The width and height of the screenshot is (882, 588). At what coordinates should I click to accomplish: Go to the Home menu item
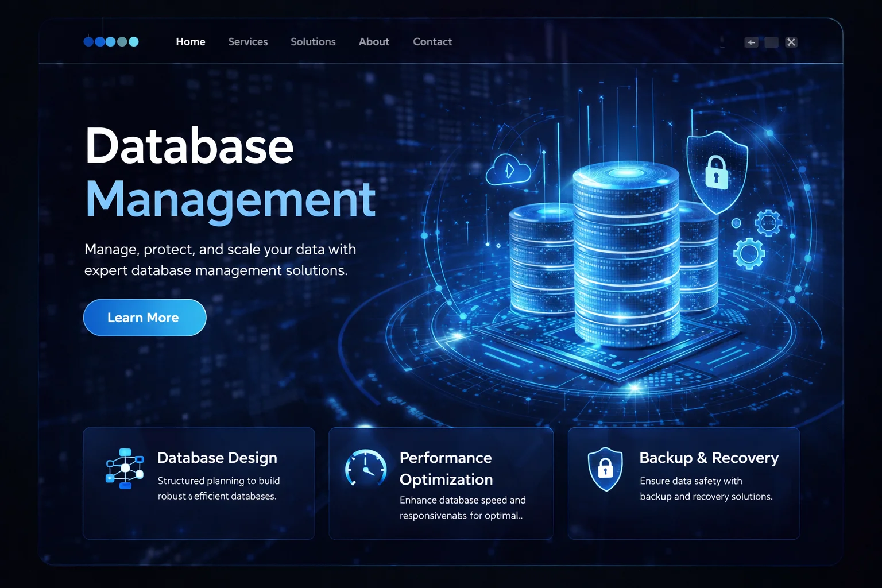pyautogui.click(x=191, y=42)
